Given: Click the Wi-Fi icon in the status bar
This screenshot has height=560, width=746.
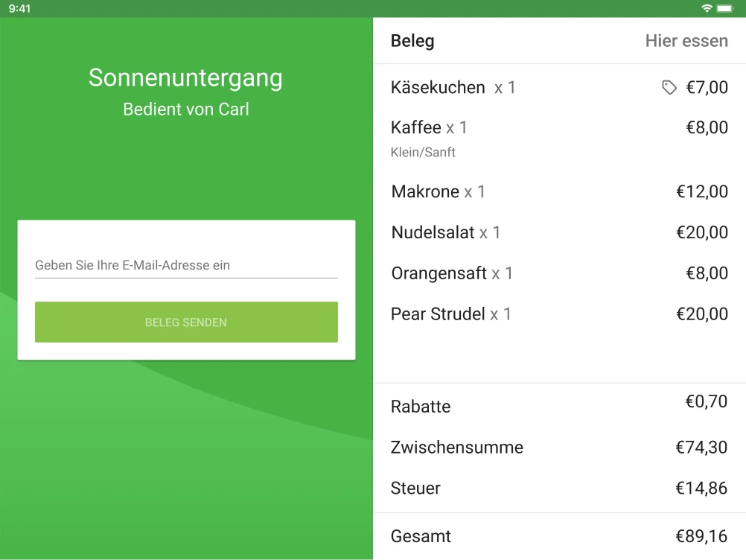Looking at the screenshot, I should [707, 8].
